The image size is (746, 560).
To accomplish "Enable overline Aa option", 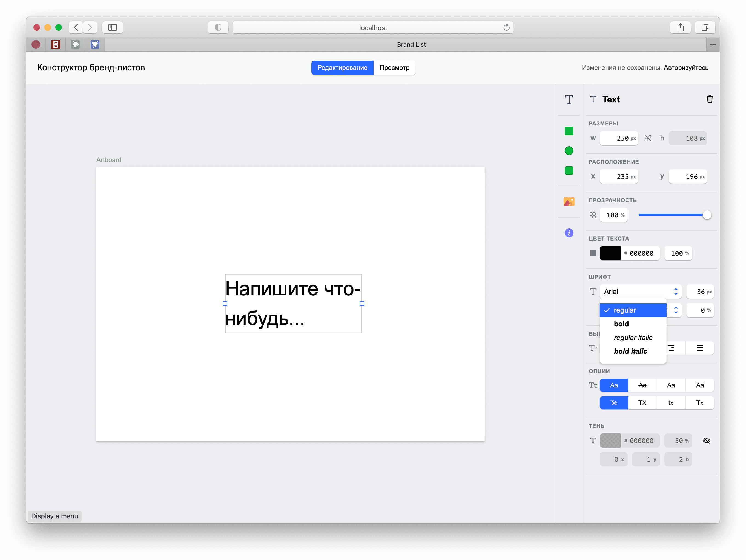I will point(699,385).
